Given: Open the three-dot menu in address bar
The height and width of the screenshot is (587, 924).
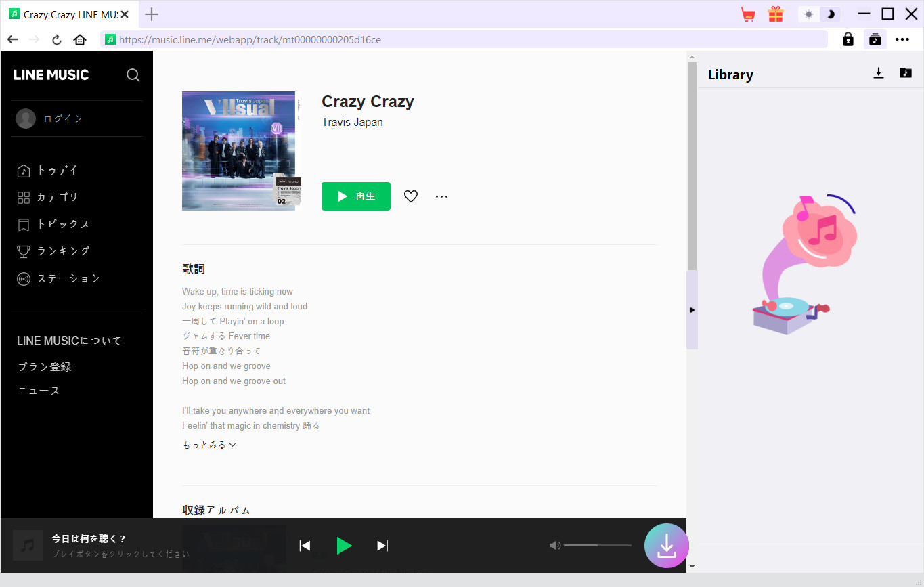Looking at the screenshot, I should pos(902,39).
